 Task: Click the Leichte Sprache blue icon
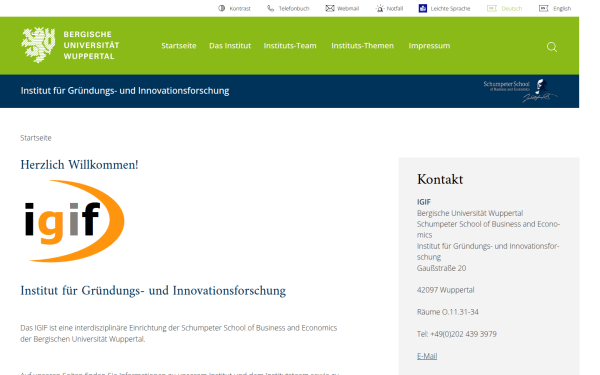[x=423, y=8]
